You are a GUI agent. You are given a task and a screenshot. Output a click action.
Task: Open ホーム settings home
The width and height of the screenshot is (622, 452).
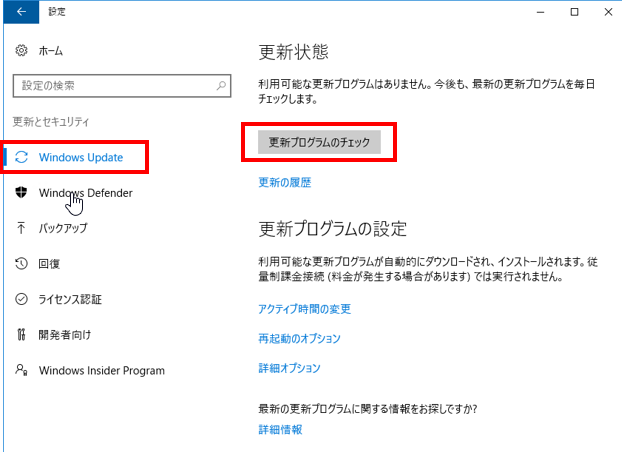pos(50,51)
